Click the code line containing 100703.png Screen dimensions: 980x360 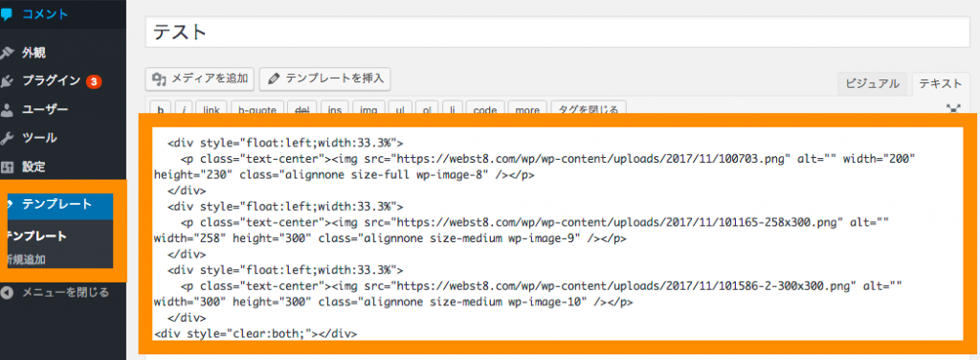[548, 159]
